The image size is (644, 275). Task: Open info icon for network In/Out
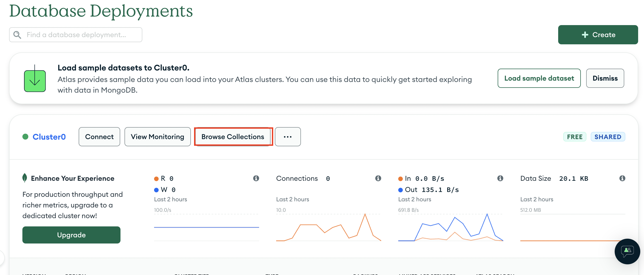[x=500, y=178]
